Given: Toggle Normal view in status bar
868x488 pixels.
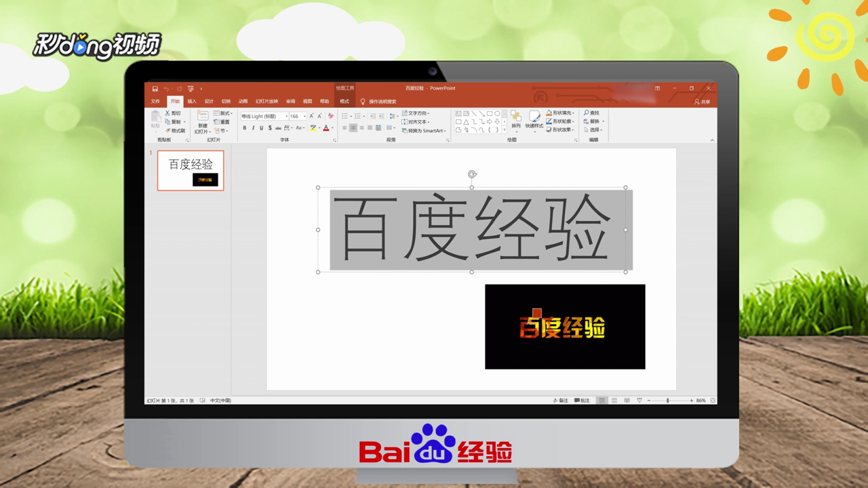Looking at the screenshot, I should (602, 401).
